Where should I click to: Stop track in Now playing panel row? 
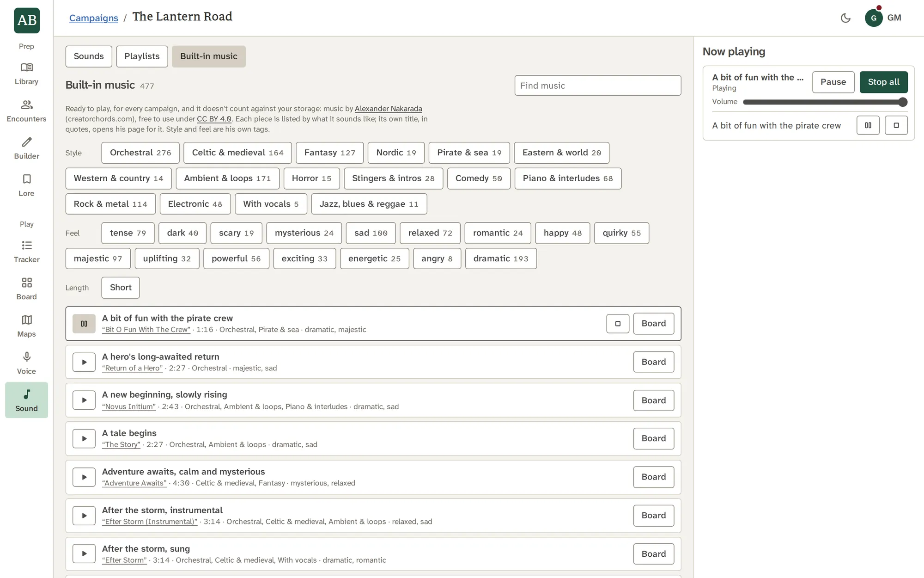(896, 125)
